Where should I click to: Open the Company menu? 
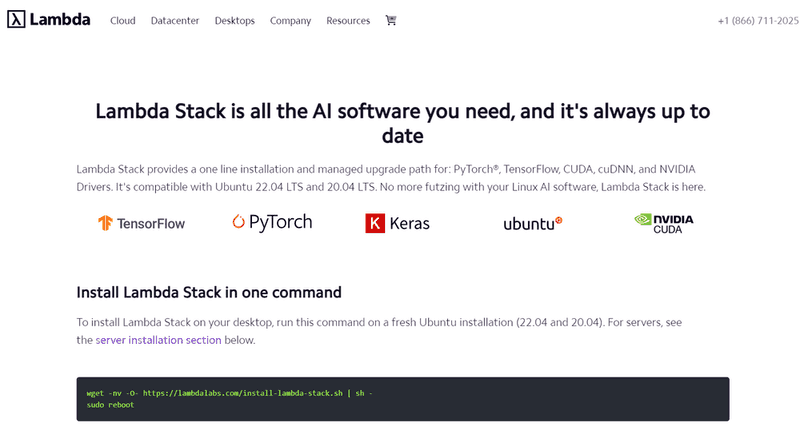coord(290,21)
